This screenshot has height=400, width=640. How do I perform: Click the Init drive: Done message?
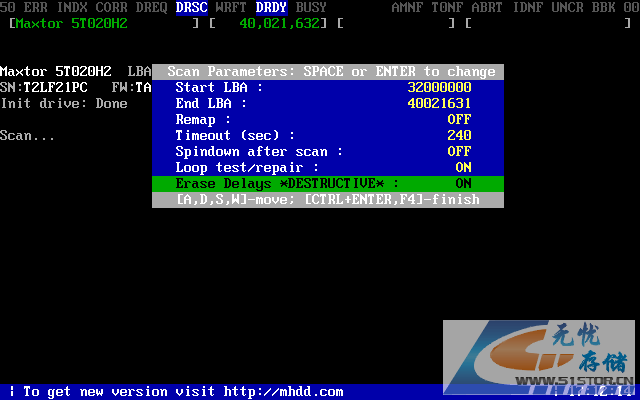[x=64, y=103]
